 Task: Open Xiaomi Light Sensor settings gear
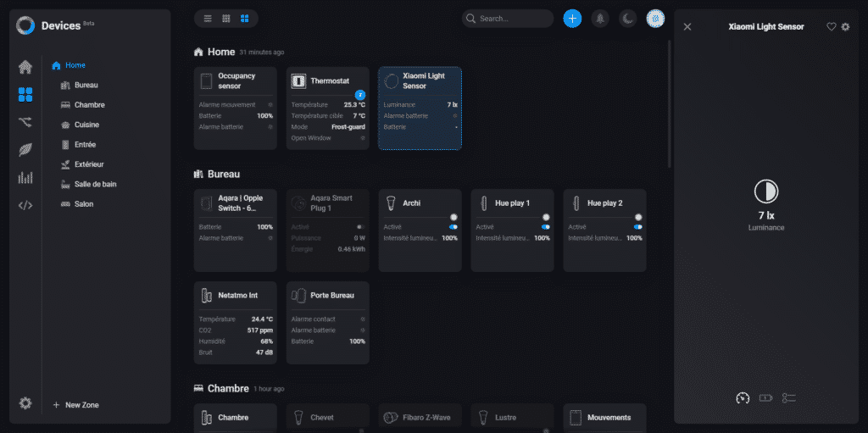pyautogui.click(x=845, y=27)
